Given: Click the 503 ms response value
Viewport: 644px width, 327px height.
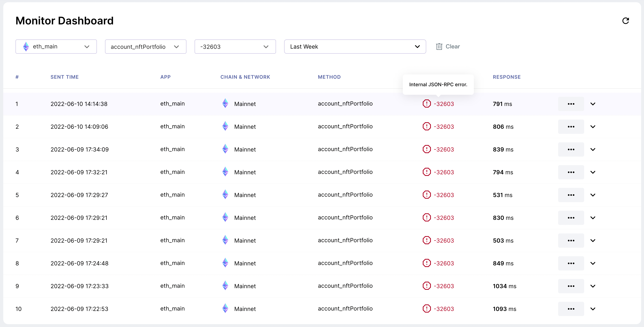Looking at the screenshot, I should [503, 240].
